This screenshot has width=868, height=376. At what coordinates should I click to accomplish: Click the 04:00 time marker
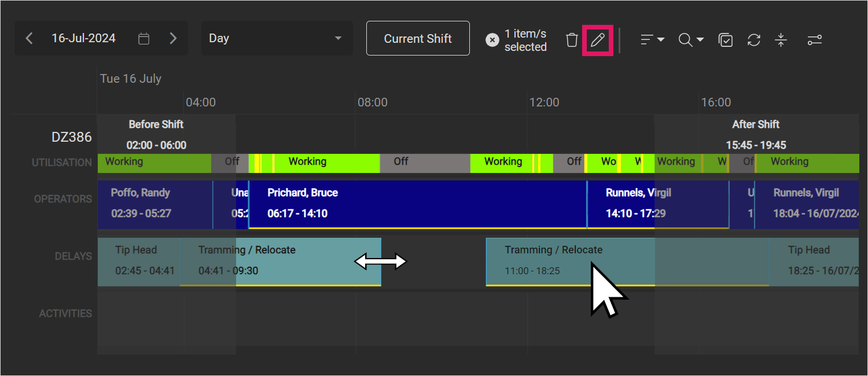point(201,102)
